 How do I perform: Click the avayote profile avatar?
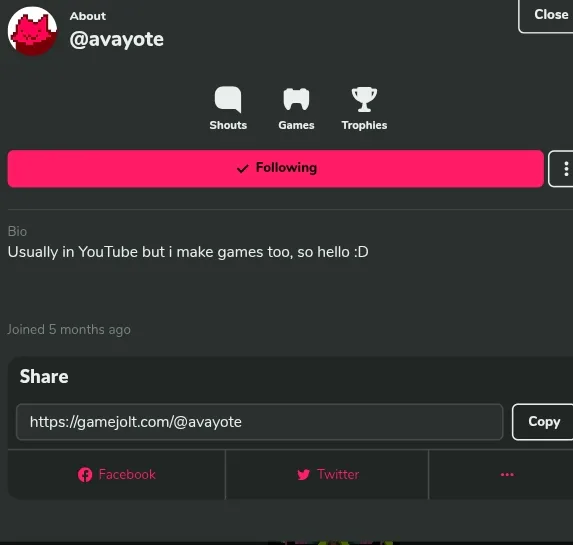click(x=33, y=31)
